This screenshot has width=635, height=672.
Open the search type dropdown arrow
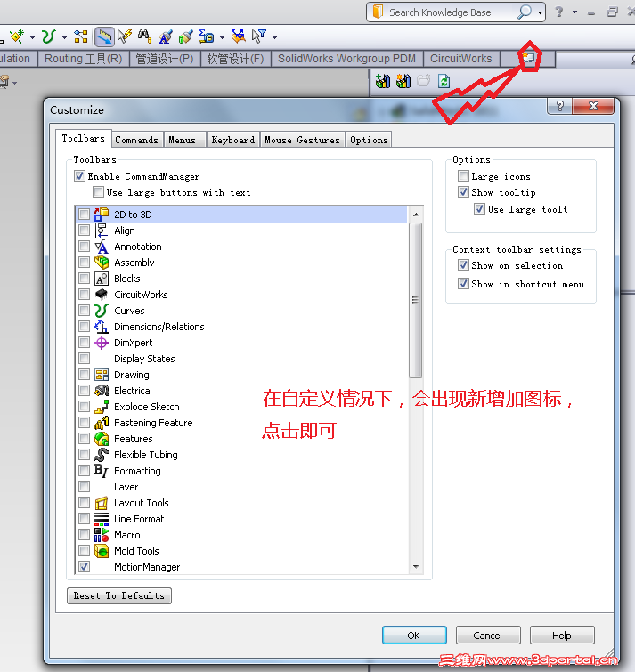(x=540, y=12)
